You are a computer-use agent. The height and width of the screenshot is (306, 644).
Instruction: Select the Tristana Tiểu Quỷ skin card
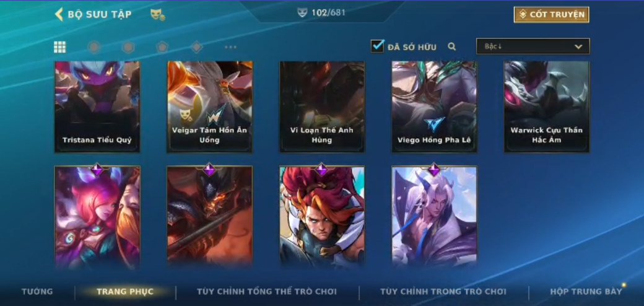click(x=97, y=107)
